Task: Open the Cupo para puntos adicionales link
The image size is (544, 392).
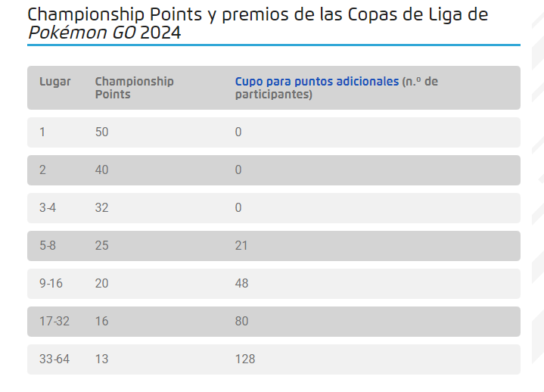Action: [317, 82]
